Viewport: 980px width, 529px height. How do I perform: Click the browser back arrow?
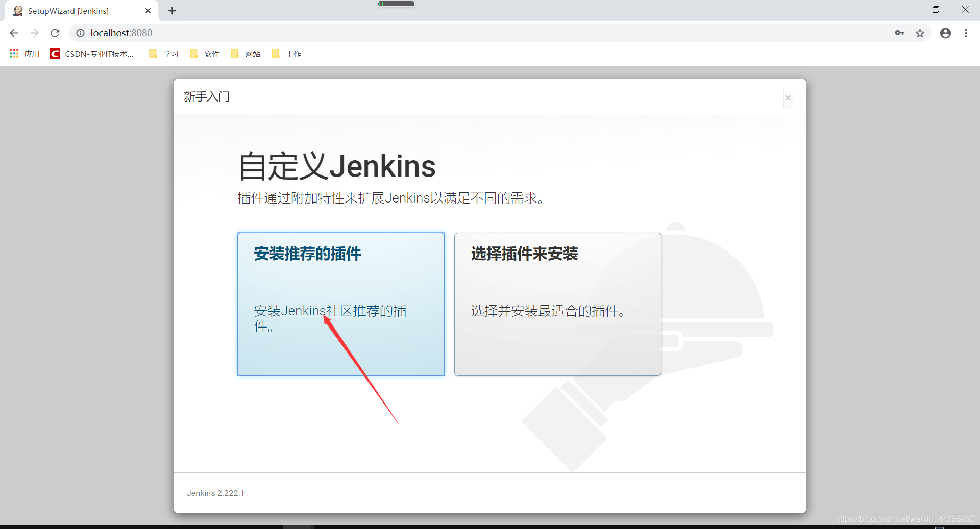coord(14,33)
